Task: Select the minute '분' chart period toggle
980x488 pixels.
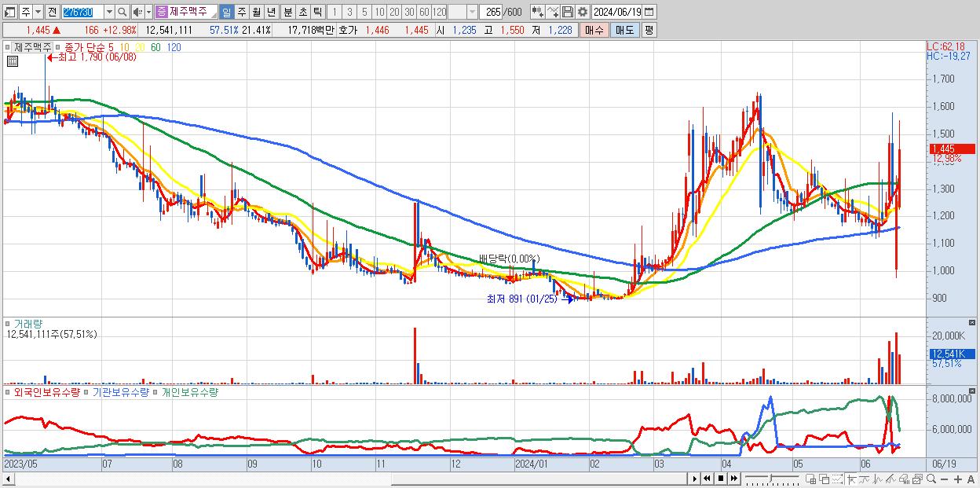Action: 288,13
